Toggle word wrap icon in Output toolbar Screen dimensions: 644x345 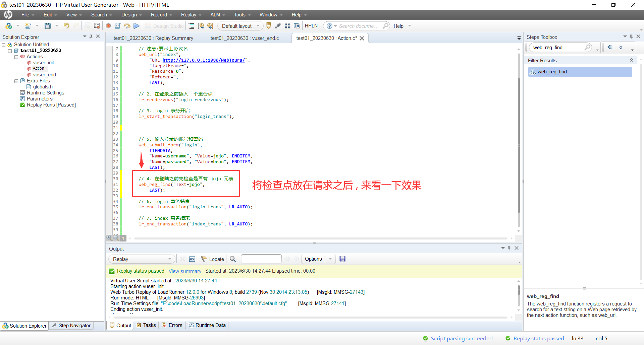coord(192,259)
